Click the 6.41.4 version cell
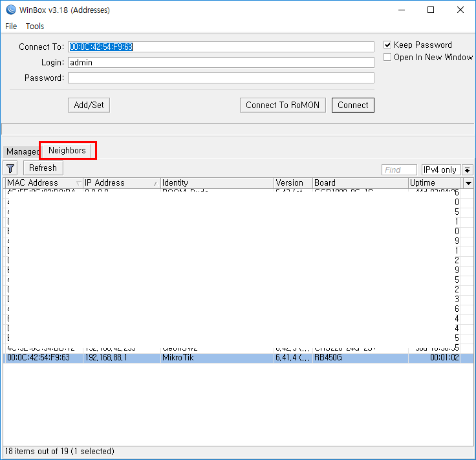This screenshot has width=476, height=460. (x=293, y=358)
